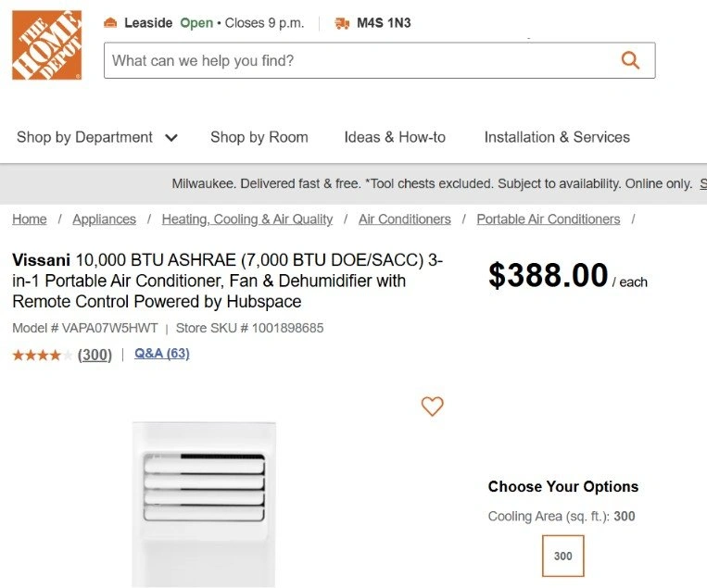Open Installation & Services menu

coord(557,137)
